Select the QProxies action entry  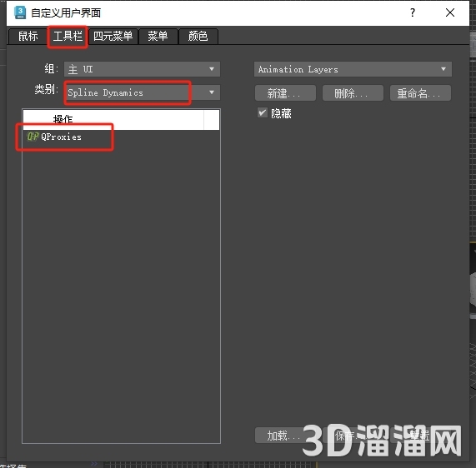click(x=121, y=137)
